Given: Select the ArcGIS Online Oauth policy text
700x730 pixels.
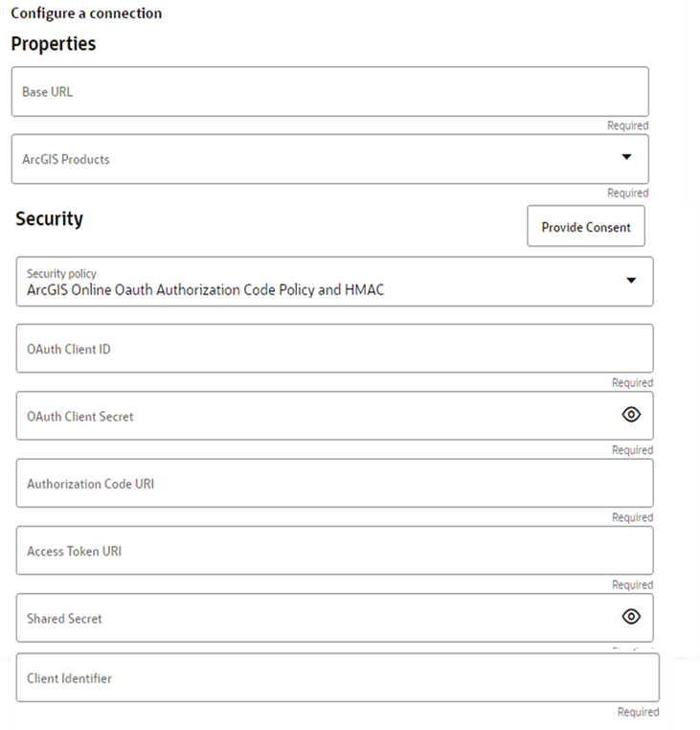Looking at the screenshot, I should [205, 289].
